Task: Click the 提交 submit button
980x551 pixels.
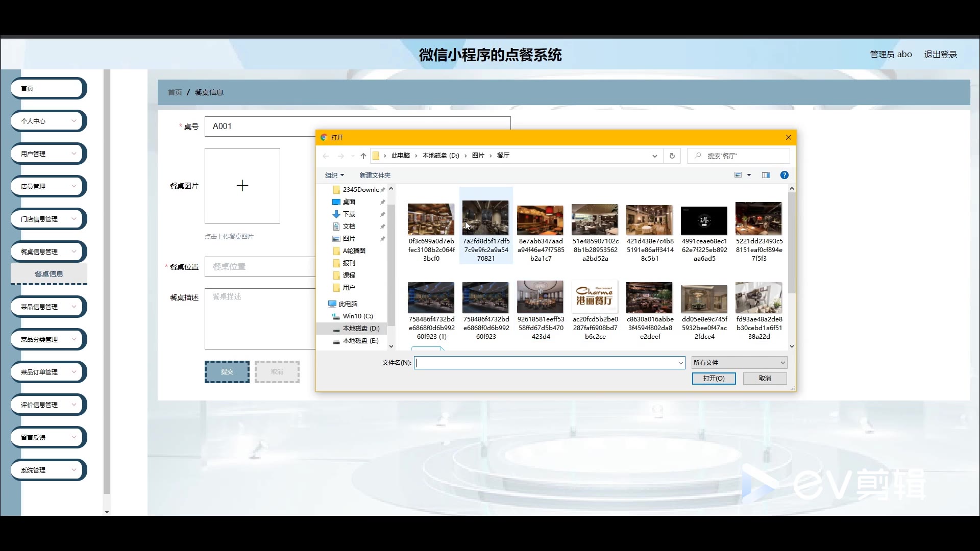Action: 227,372
